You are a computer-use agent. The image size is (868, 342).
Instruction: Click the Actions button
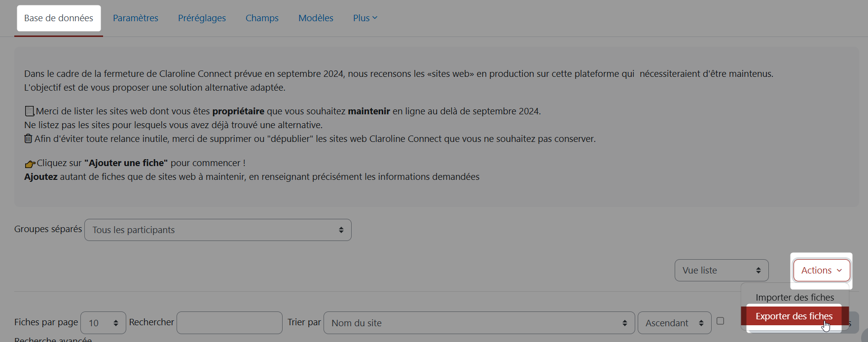[x=821, y=271]
